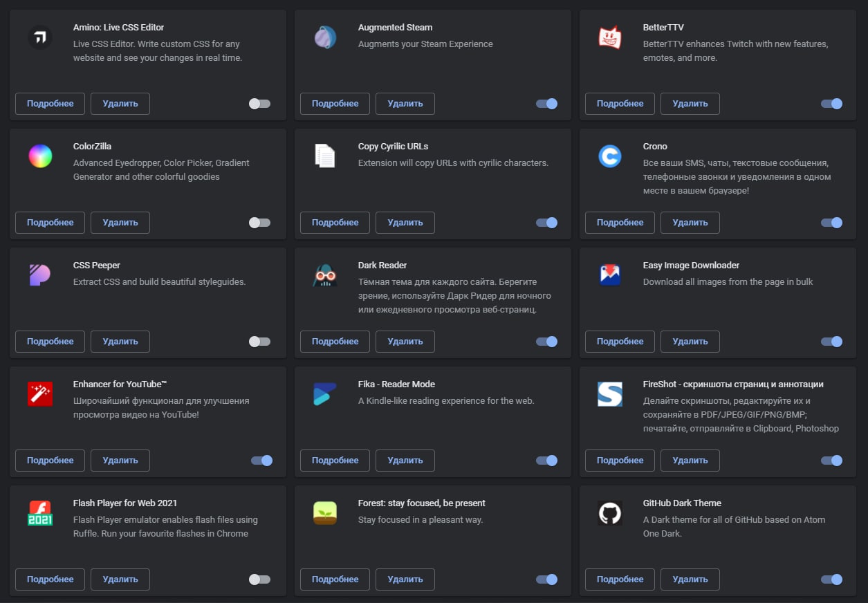Turn off the BetterTTV extension
The image size is (868, 603).
click(831, 104)
